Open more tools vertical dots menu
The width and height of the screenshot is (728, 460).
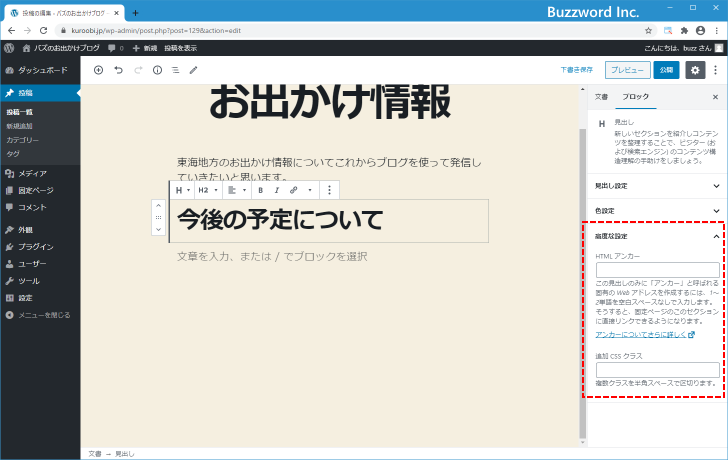point(715,70)
